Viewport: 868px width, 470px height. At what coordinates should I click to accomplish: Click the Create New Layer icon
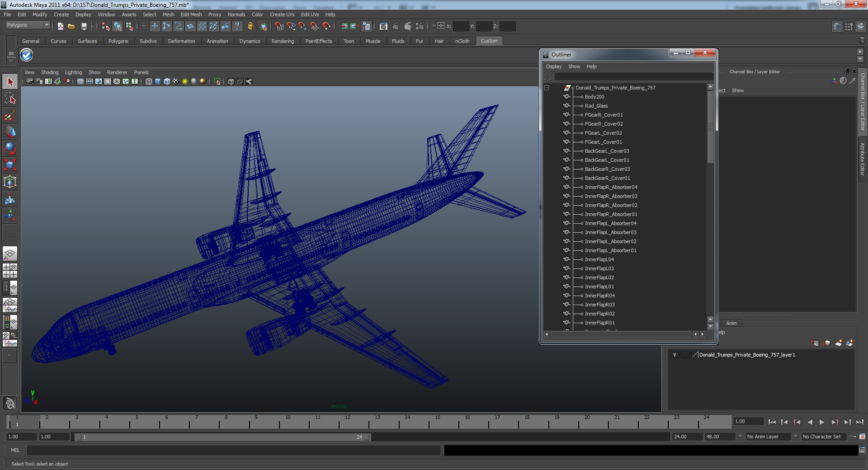pyautogui.click(x=839, y=343)
